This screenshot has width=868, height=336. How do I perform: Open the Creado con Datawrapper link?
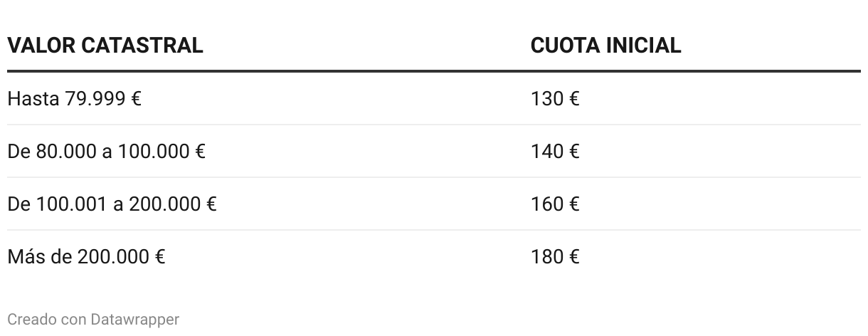93,319
